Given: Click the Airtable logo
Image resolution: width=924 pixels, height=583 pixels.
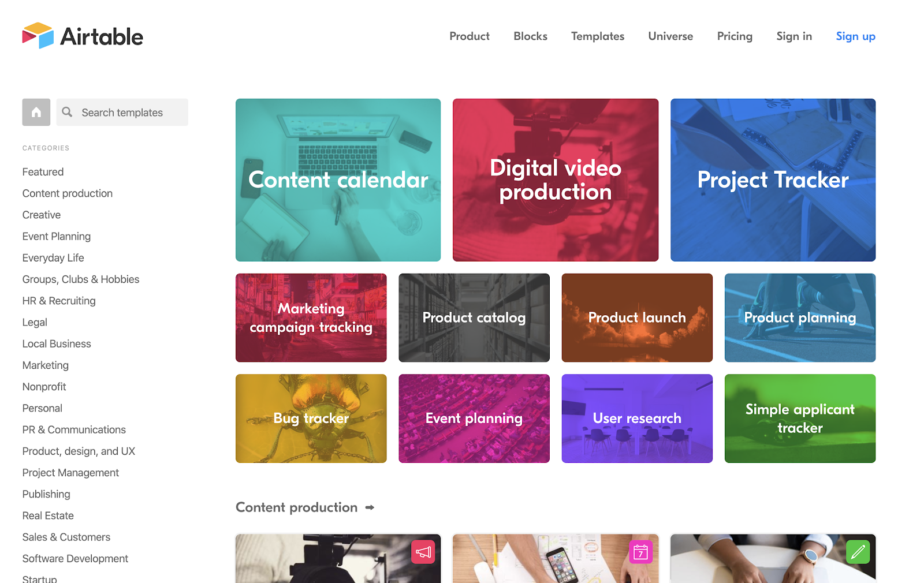Looking at the screenshot, I should 83,36.
